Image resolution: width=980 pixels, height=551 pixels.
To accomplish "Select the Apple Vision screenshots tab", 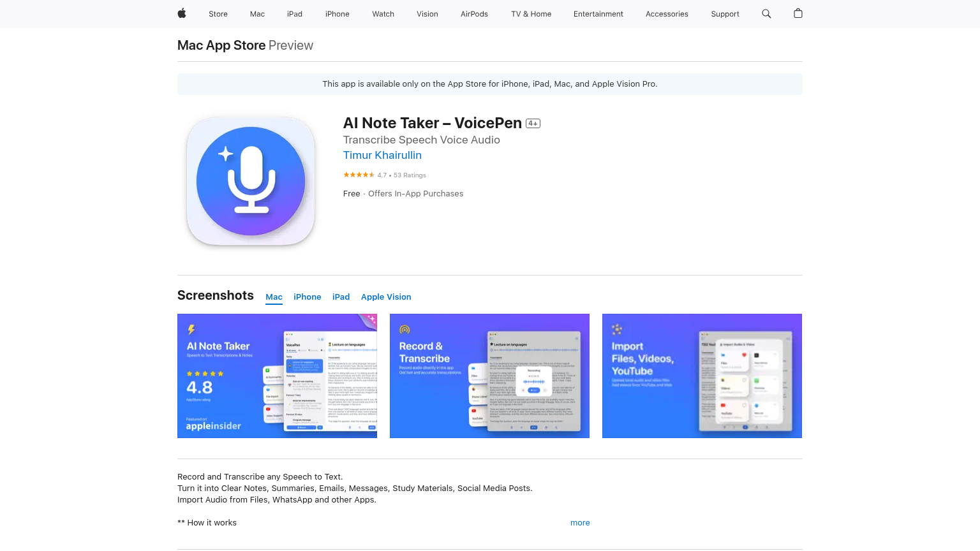I will click(386, 297).
